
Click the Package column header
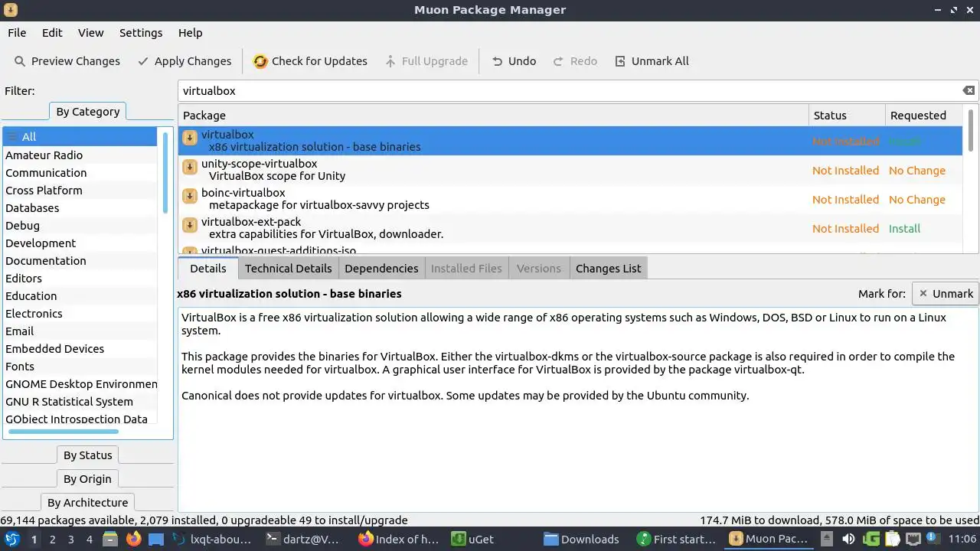click(x=493, y=116)
